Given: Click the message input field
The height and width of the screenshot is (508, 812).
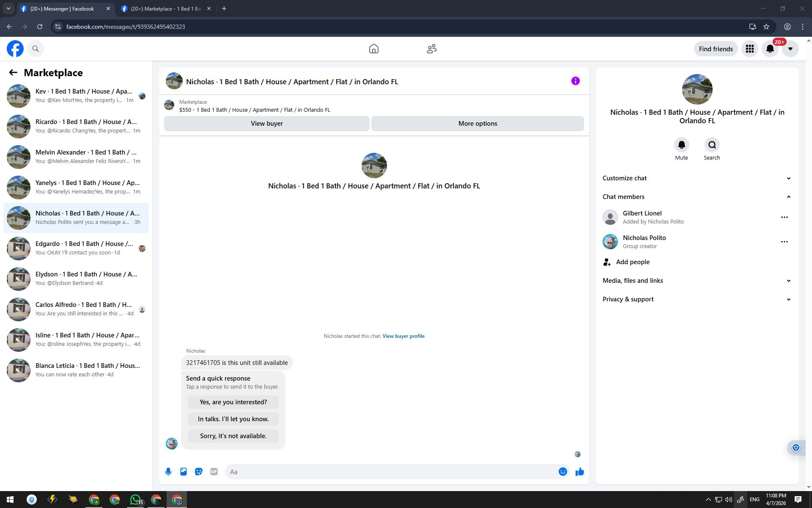Looking at the screenshot, I should [x=391, y=472].
